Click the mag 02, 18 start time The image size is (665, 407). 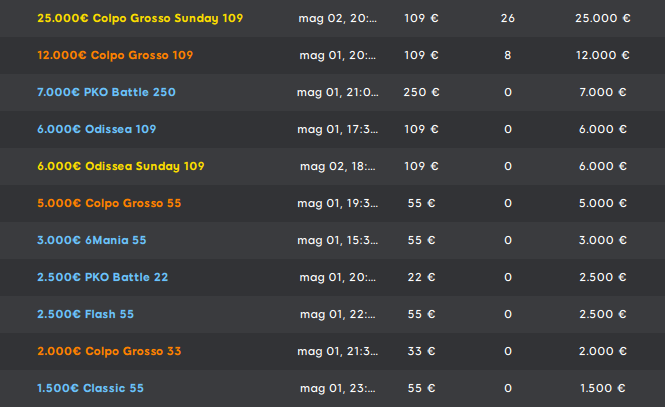point(338,166)
